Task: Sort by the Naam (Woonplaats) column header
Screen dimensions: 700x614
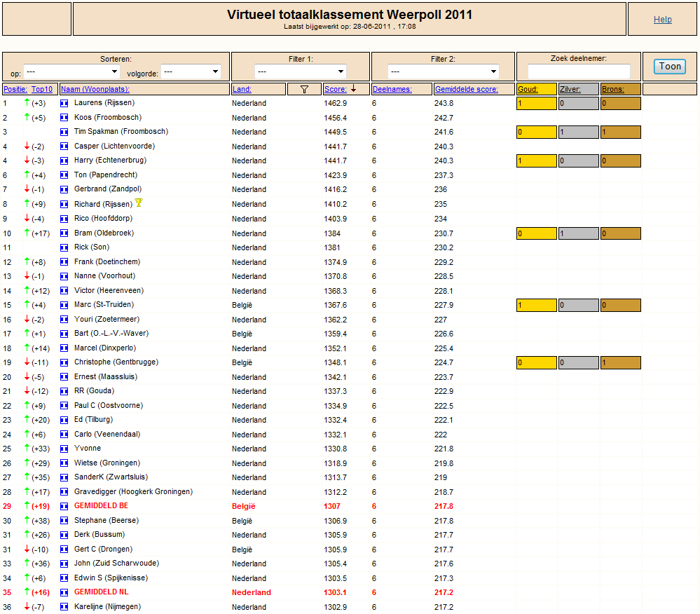Action: (95, 89)
